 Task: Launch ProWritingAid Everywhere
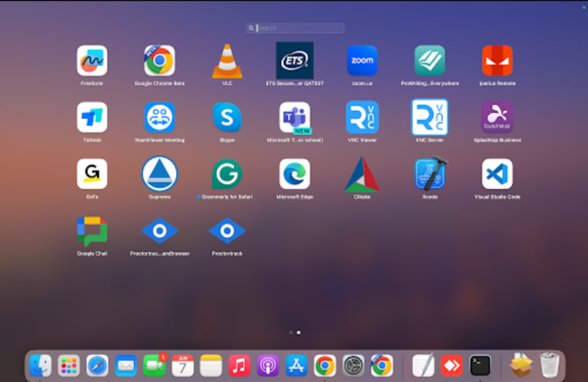pyautogui.click(x=429, y=60)
